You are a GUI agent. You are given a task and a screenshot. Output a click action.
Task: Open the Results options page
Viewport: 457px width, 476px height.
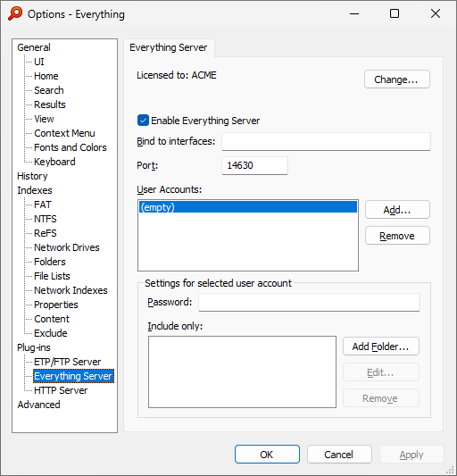(x=50, y=104)
